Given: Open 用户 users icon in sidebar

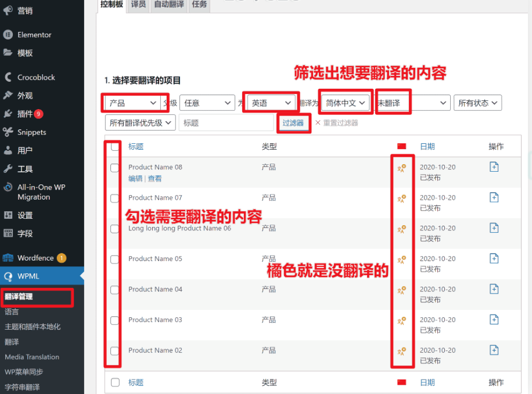Looking at the screenshot, I should (x=8, y=150).
